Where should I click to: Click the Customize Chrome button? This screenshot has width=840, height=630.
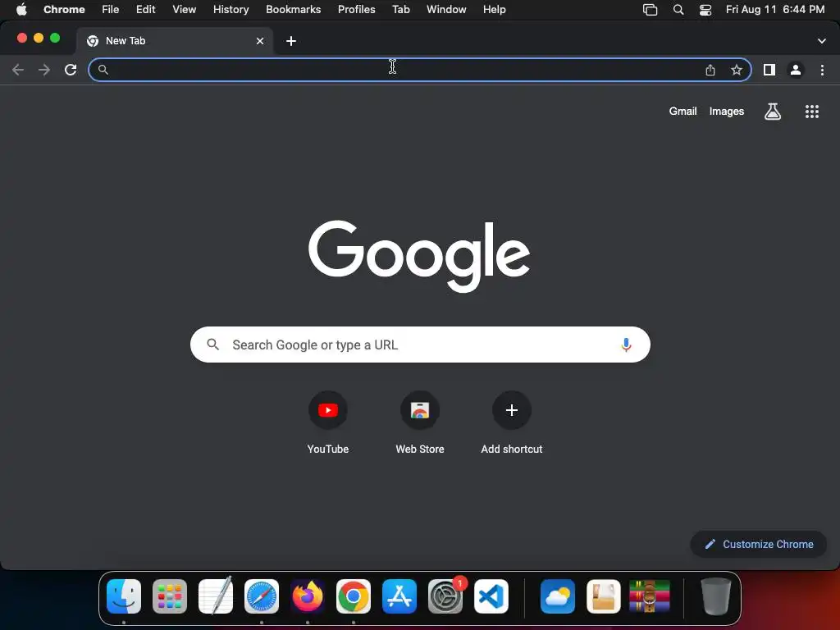[759, 545]
